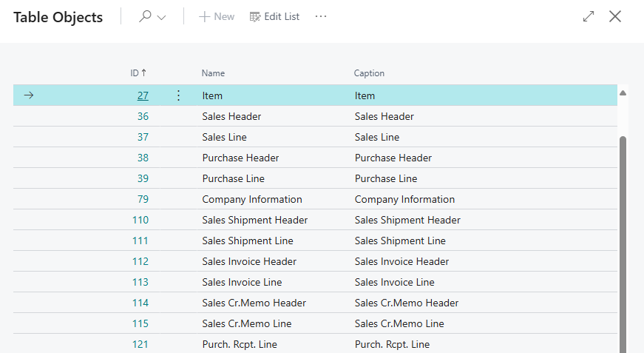Close the Table Objects page

[615, 16]
